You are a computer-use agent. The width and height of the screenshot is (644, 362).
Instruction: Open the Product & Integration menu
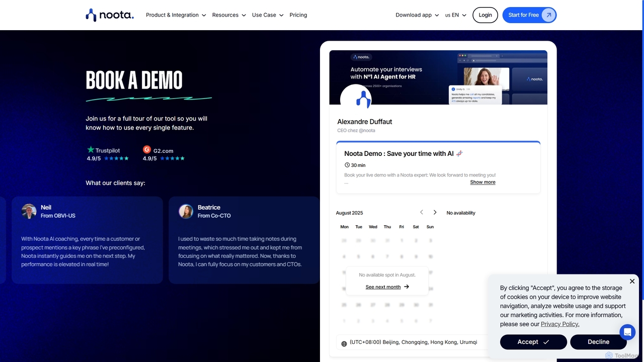176,15
